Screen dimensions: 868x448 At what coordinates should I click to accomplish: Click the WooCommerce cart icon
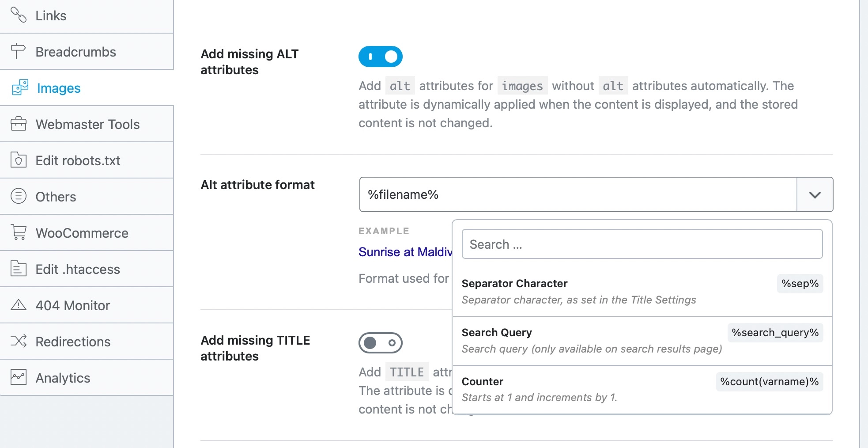19,232
